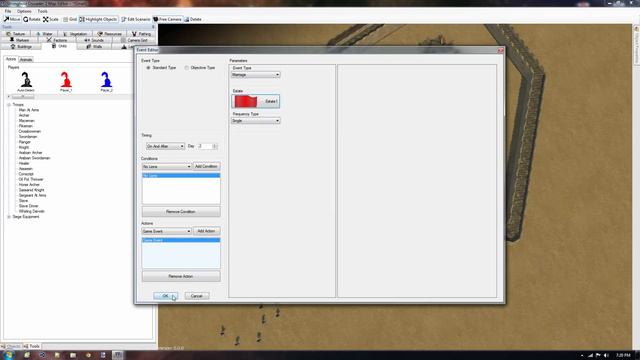Switch to the Actors sub-tab
640x360 pixels.
tap(11, 59)
